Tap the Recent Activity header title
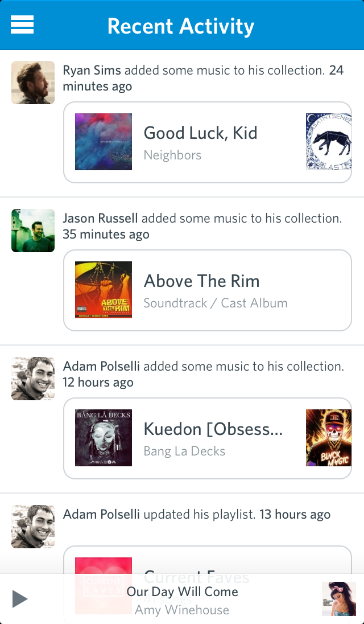364x624 pixels. [181, 26]
